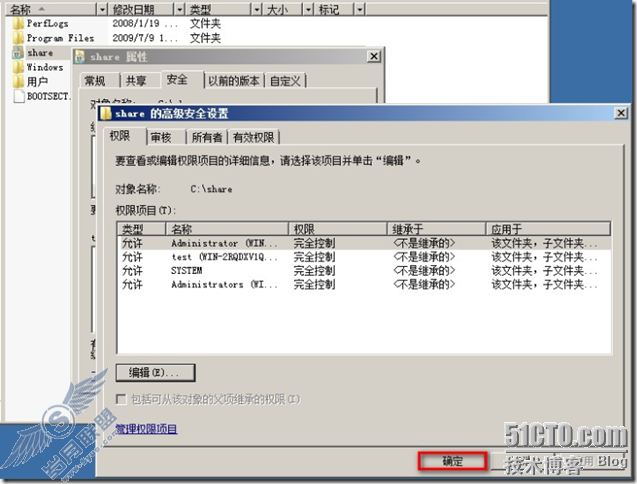The width and height of the screenshot is (637, 484).
Task: Open 以前的版本 tab in share 属性
Action: 234,81
